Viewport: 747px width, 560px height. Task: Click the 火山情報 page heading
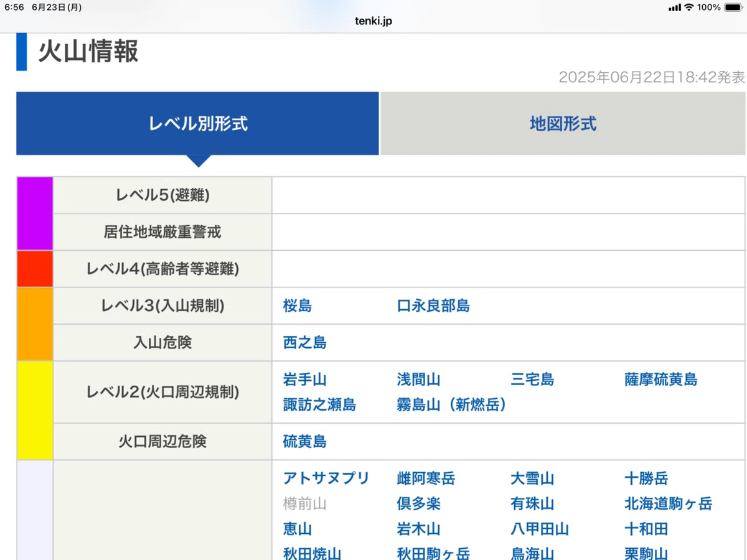88,51
